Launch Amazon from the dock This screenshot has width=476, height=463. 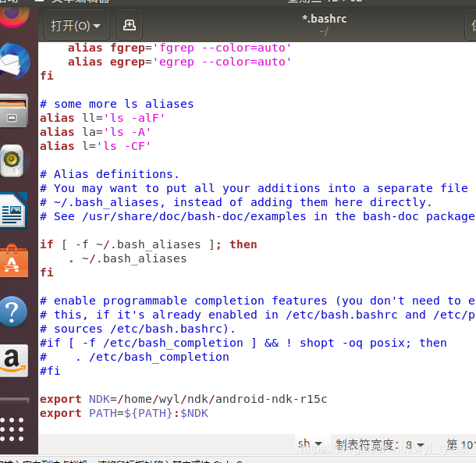pyautogui.click(x=14, y=361)
